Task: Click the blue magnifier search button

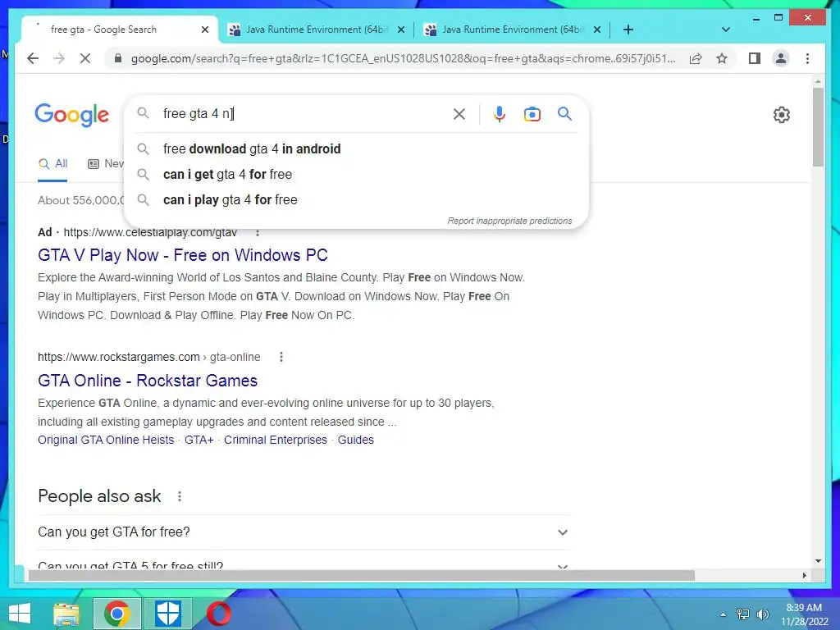Action: [564, 113]
